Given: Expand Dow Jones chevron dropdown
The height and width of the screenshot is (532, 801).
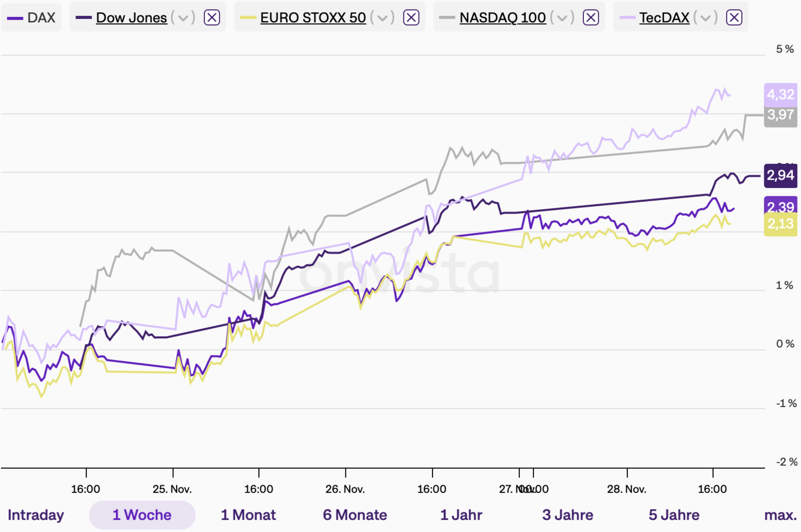Looking at the screenshot, I should (183, 18).
